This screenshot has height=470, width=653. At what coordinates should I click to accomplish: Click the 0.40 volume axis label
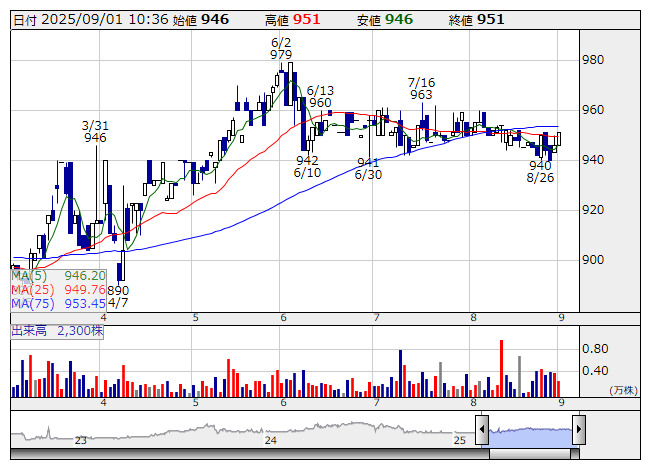click(x=595, y=371)
